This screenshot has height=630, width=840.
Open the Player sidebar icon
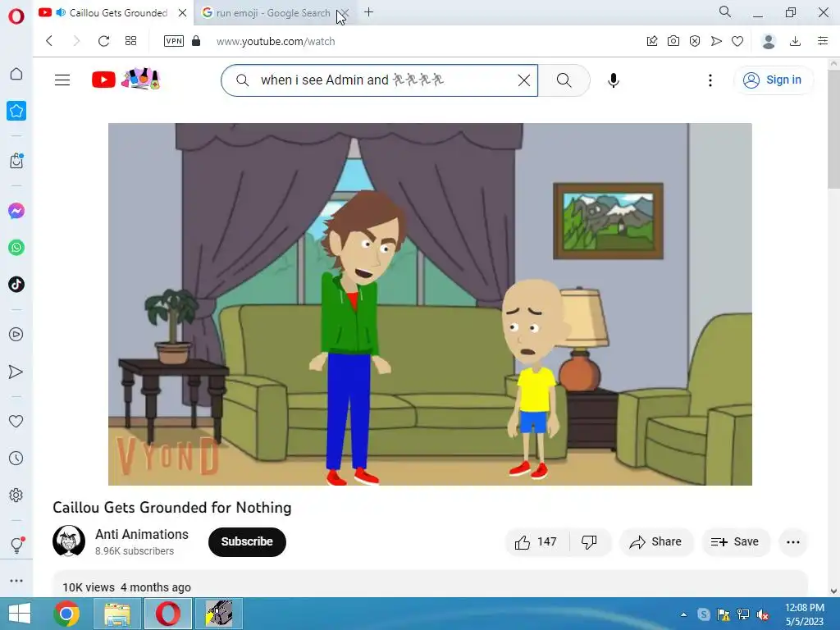tap(16, 335)
